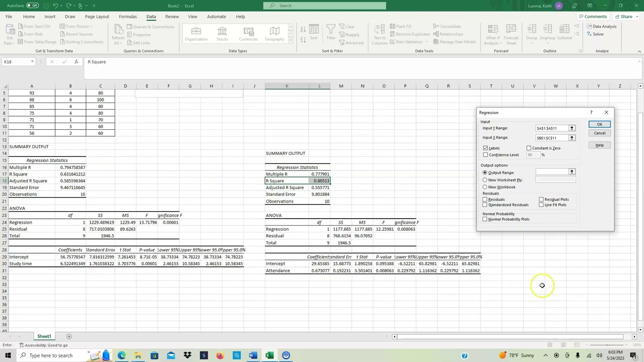Toggle the AutoSave switch
Image resolution: width=644 pixels, height=362 pixels.
(32, 6)
